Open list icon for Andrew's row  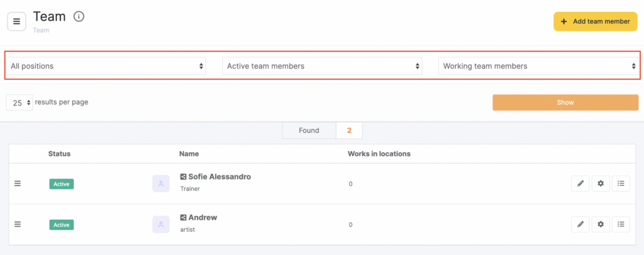(x=621, y=224)
